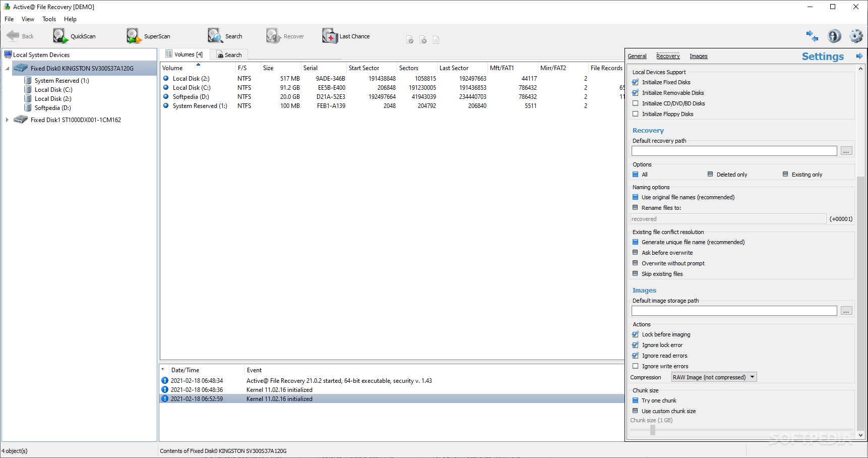868x458 pixels.
Task: Browse for the default image storage path
Action: (846, 311)
